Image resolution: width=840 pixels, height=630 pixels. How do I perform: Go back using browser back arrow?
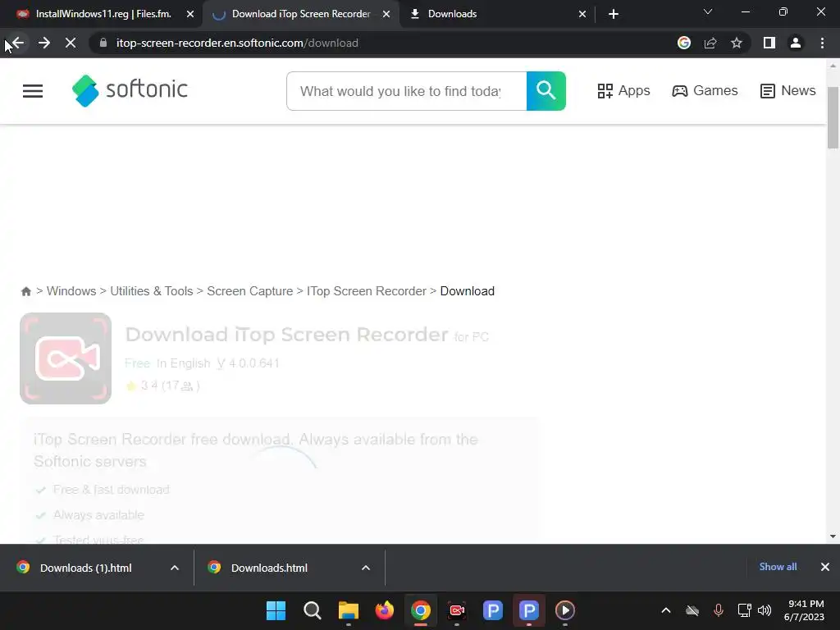(18, 43)
